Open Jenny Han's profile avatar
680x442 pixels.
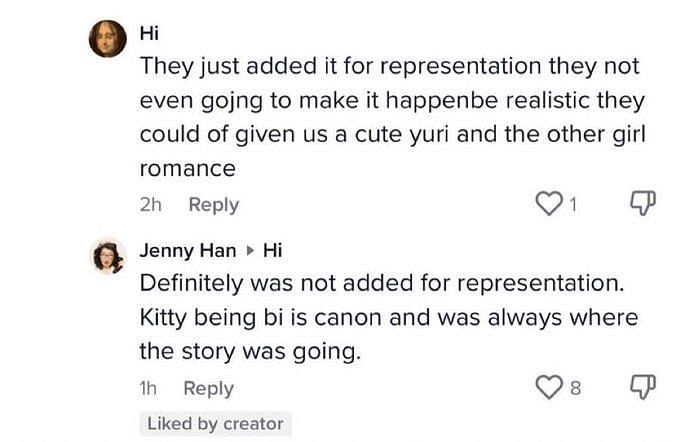click(108, 256)
